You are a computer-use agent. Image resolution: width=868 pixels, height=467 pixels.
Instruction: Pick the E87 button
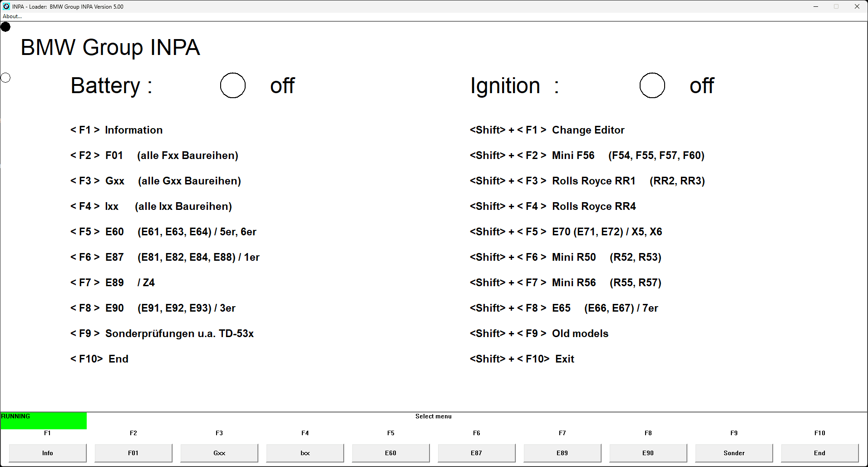[x=477, y=453]
